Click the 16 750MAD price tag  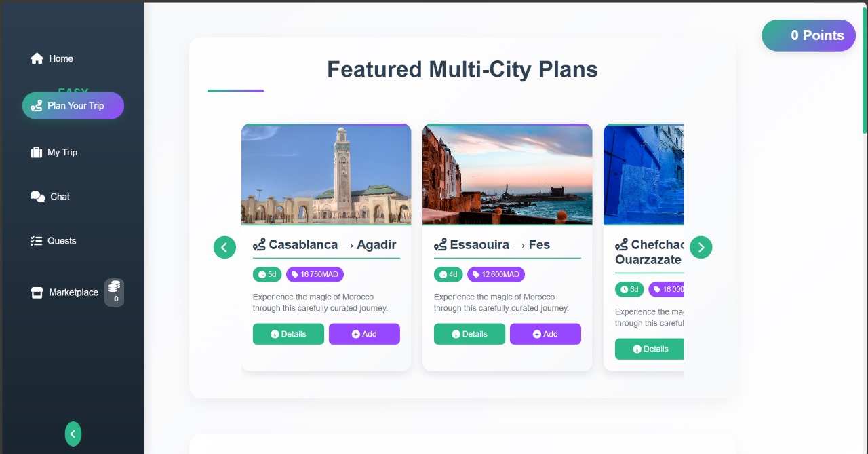pyautogui.click(x=315, y=275)
